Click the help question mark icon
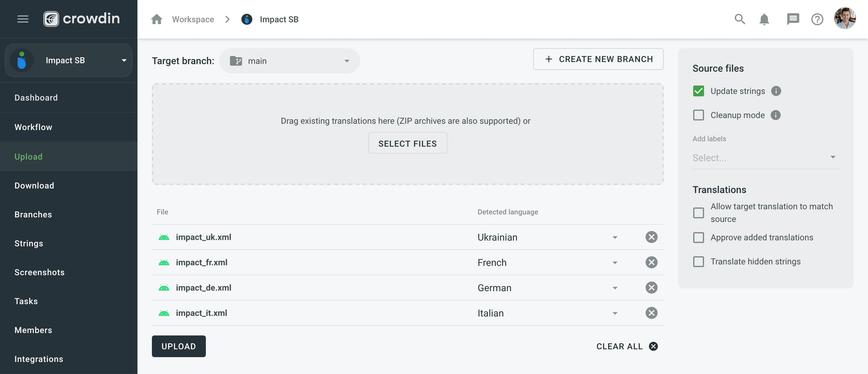Viewport: 868px width, 374px height. pos(817,19)
